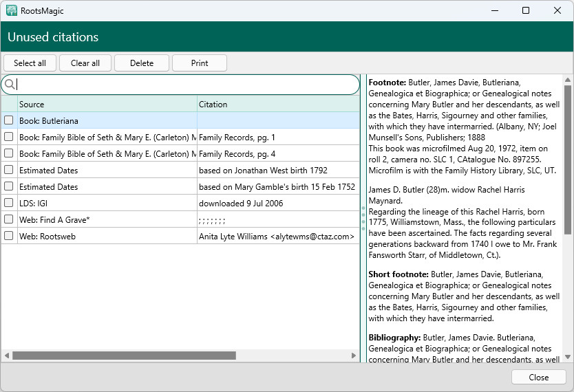The width and height of the screenshot is (574, 392).
Task: Tick the checkbox for Jonathan West birth 1792
Action: (9, 170)
